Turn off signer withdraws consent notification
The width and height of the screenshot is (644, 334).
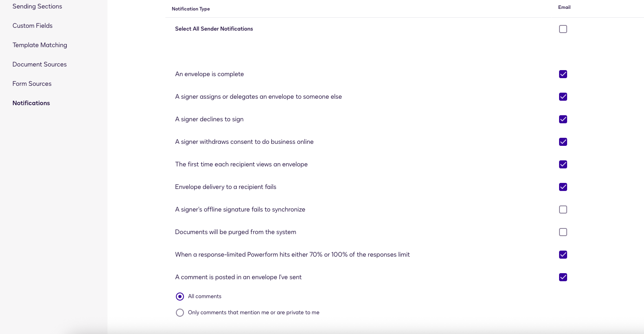563,142
